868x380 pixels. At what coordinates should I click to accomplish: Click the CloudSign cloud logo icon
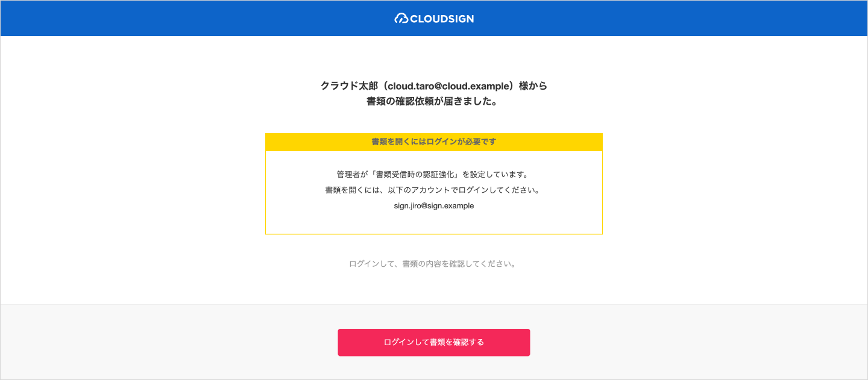[401, 19]
